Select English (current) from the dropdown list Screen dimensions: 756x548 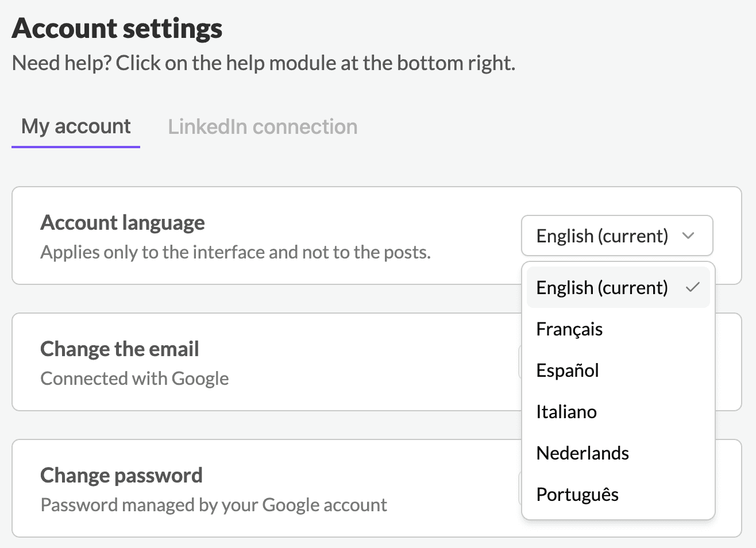point(618,287)
